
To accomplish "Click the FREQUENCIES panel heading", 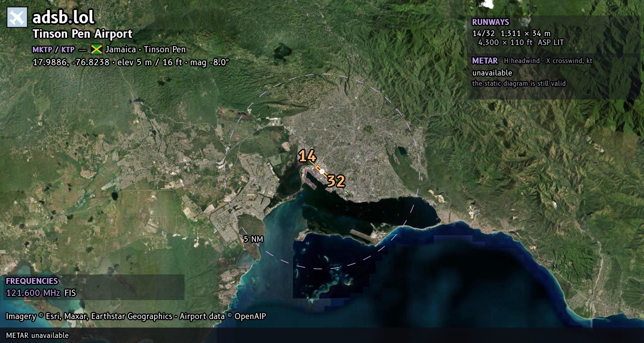I will click(x=32, y=281).
